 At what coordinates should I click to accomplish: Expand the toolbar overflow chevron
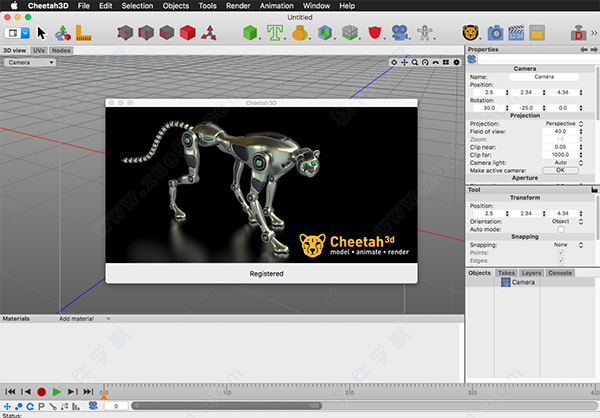(x=594, y=33)
